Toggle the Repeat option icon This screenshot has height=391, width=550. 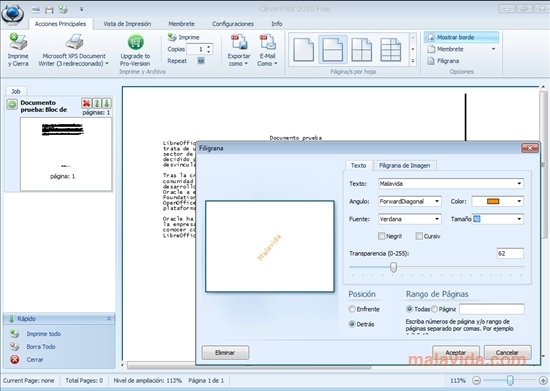point(201,61)
